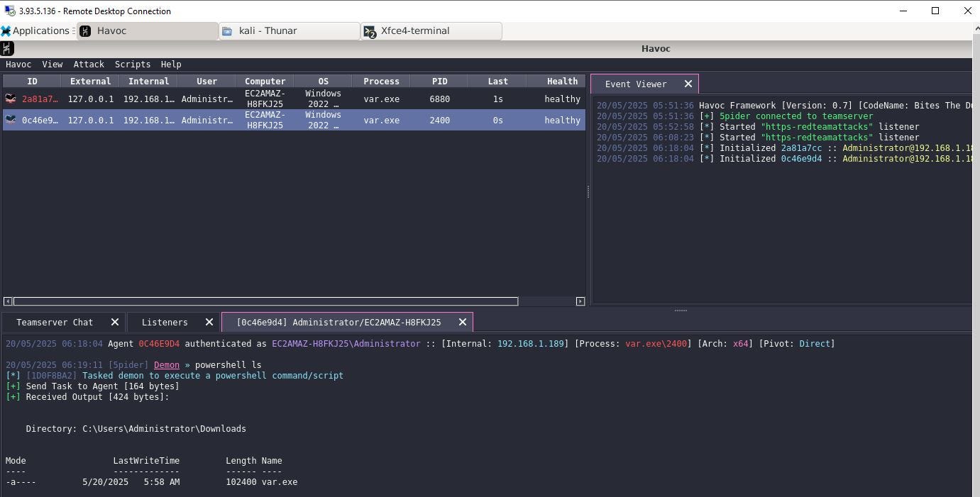Click 'Send Task to Agent [164 bytes]' line
This screenshot has width=980, height=497.
coord(92,386)
